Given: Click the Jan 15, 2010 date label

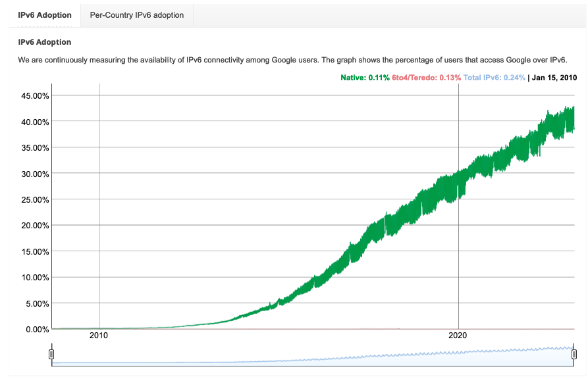Looking at the screenshot, I should click(555, 77).
